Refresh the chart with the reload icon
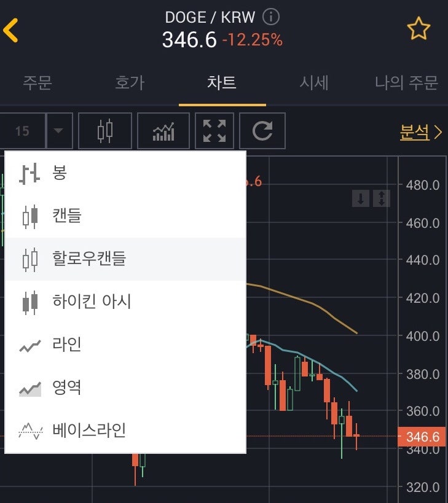 coord(262,131)
